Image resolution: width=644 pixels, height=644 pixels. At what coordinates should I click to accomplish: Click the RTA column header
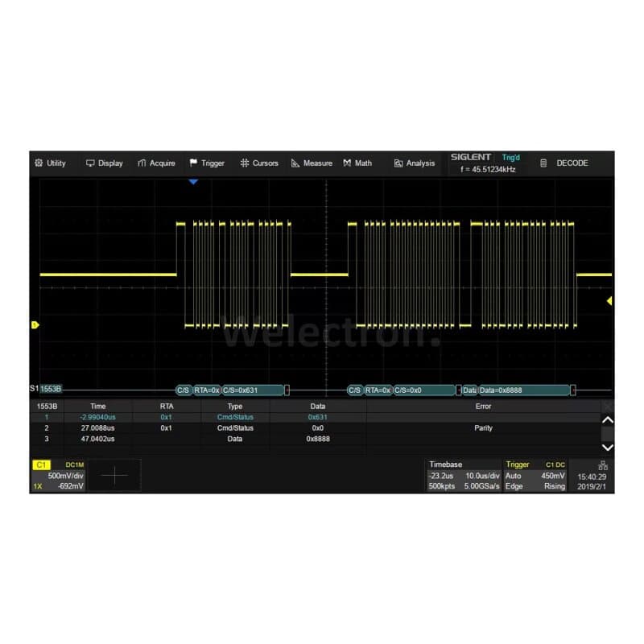167,407
